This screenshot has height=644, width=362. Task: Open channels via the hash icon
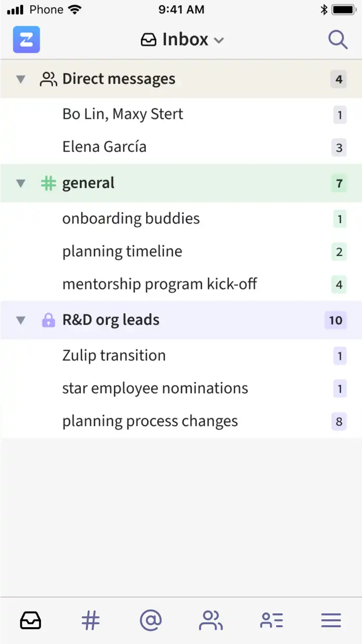pos(90,620)
